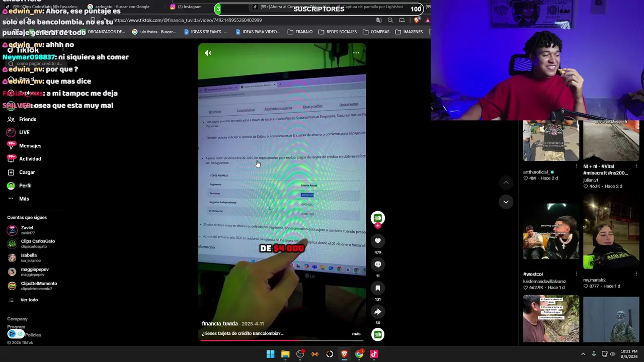
Task: Bookmark the video with 131 saves
Action: 378,288
